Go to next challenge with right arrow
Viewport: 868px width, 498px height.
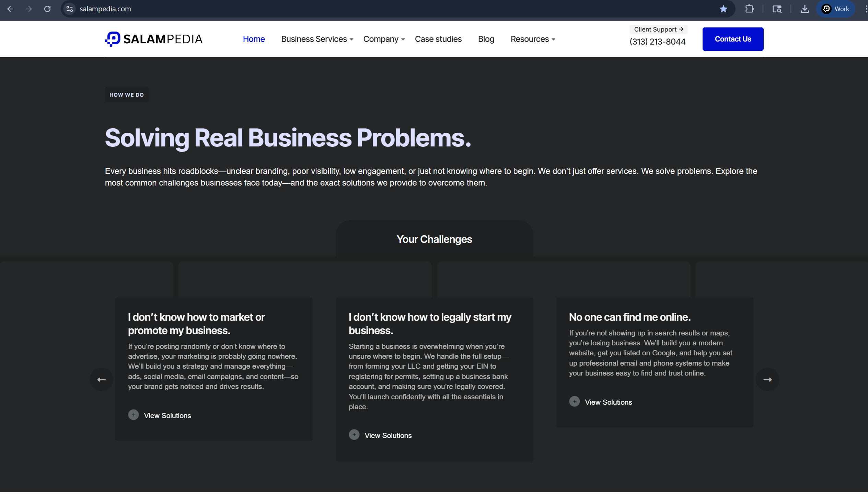(767, 379)
